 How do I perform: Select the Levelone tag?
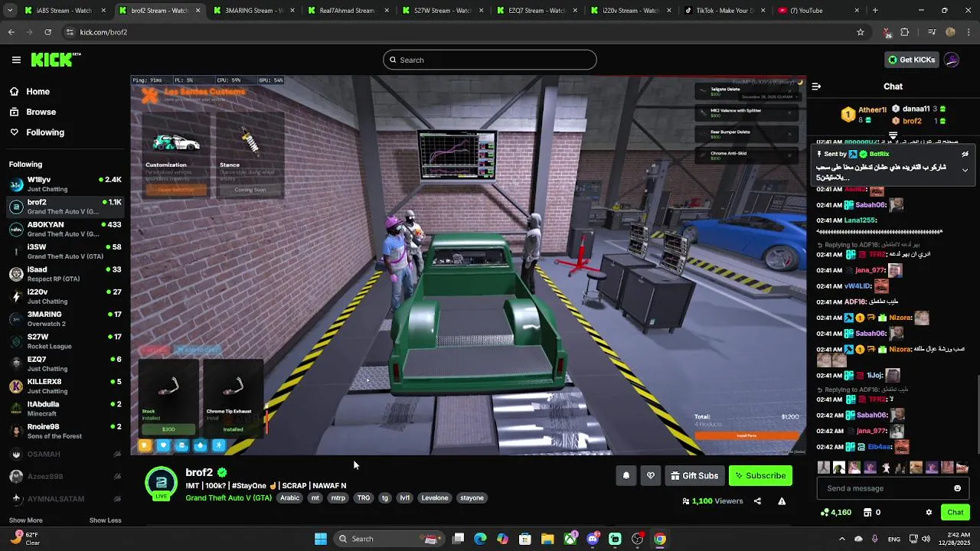pos(435,497)
